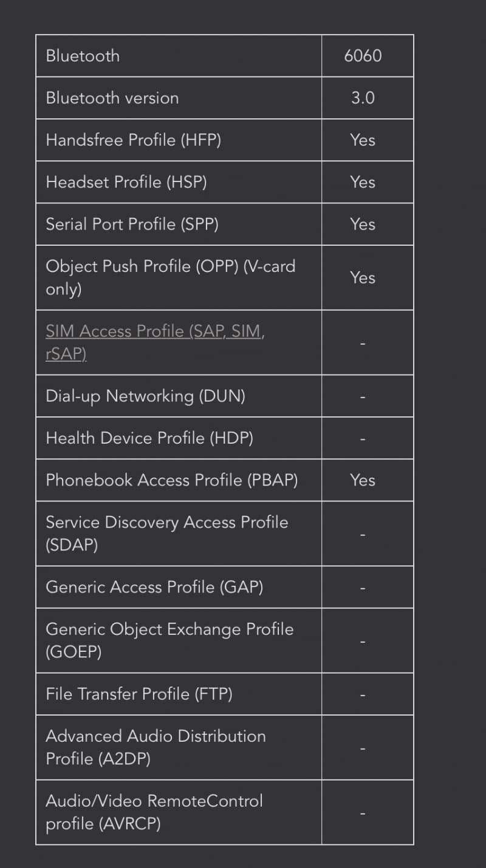Click the File Transfer Profile (FTP) label
486x868 pixels.
(x=139, y=694)
